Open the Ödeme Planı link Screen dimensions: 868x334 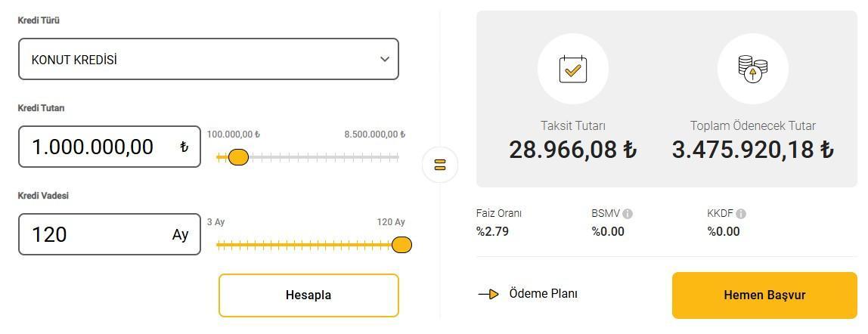pos(543,293)
